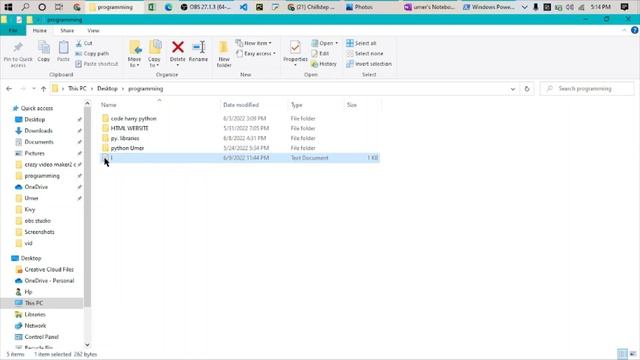Select the py. libraries folder

coord(125,138)
